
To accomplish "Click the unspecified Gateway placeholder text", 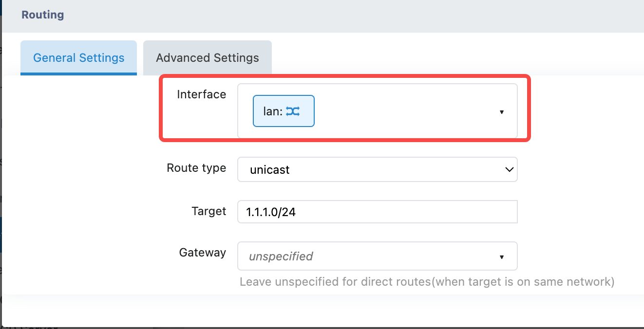I will coord(281,256).
